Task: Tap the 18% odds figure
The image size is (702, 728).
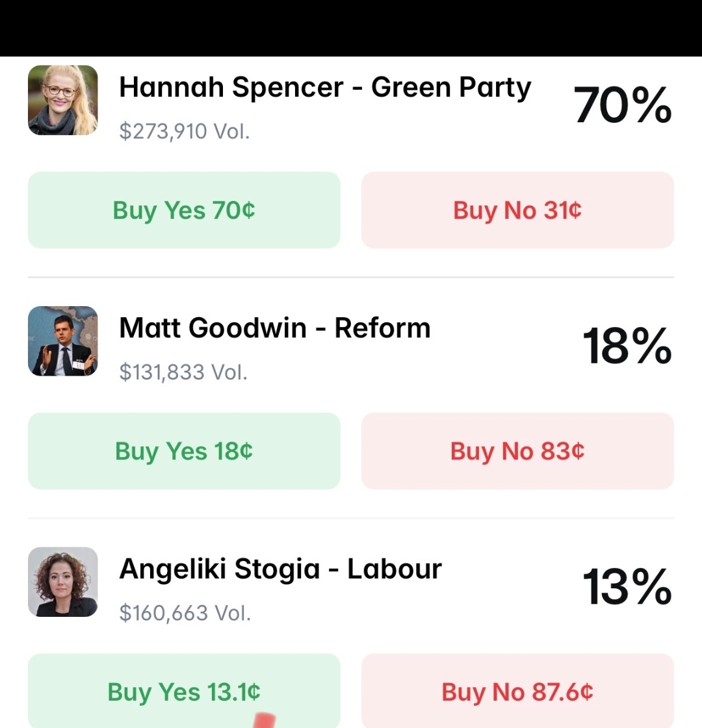Action: click(627, 346)
